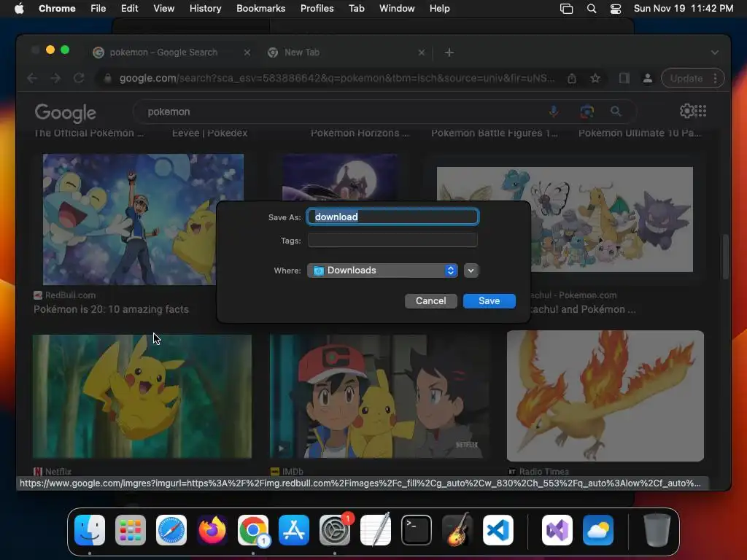Viewport: 747px width, 560px height.
Task: Click the Stage Manager icon in menu bar
Action: tap(566, 9)
